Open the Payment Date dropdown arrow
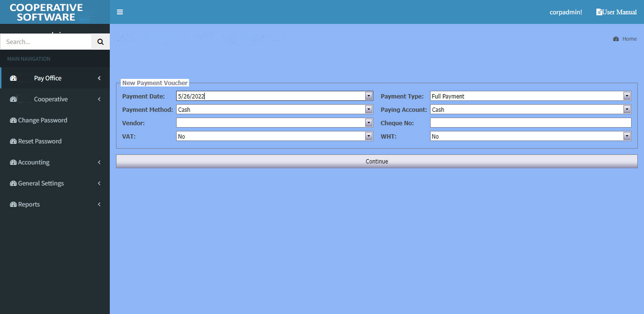The width and height of the screenshot is (644, 314). (x=369, y=96)
